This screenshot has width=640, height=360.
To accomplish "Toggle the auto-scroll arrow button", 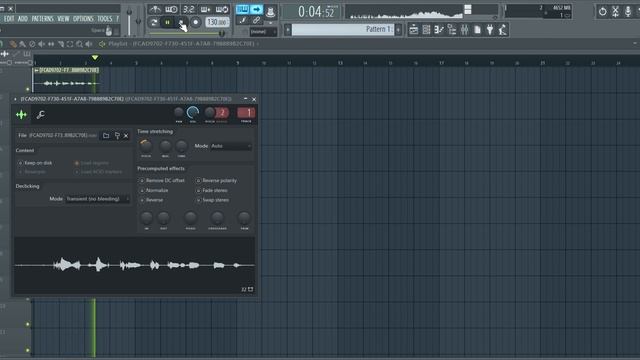I will point(257,9).
